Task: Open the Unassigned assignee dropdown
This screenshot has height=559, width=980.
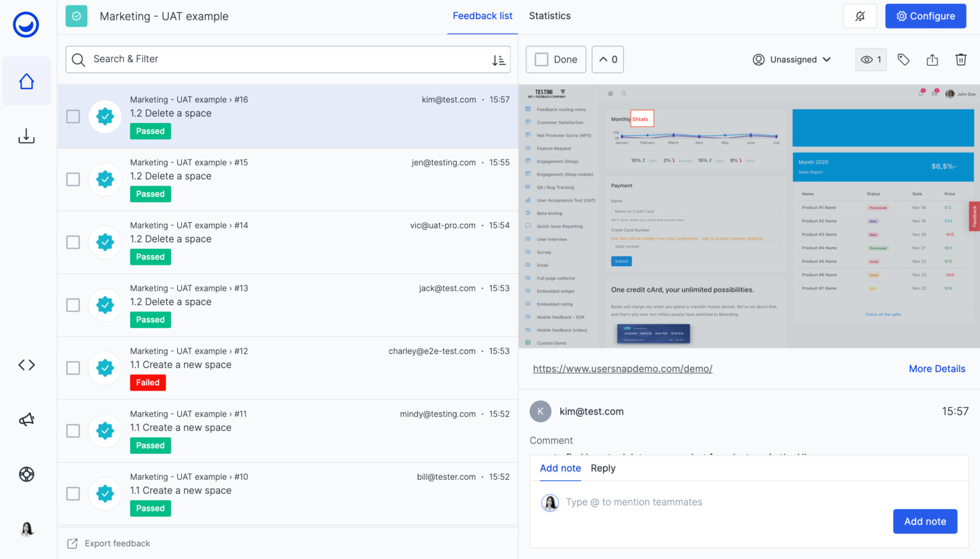Action: 792,59
